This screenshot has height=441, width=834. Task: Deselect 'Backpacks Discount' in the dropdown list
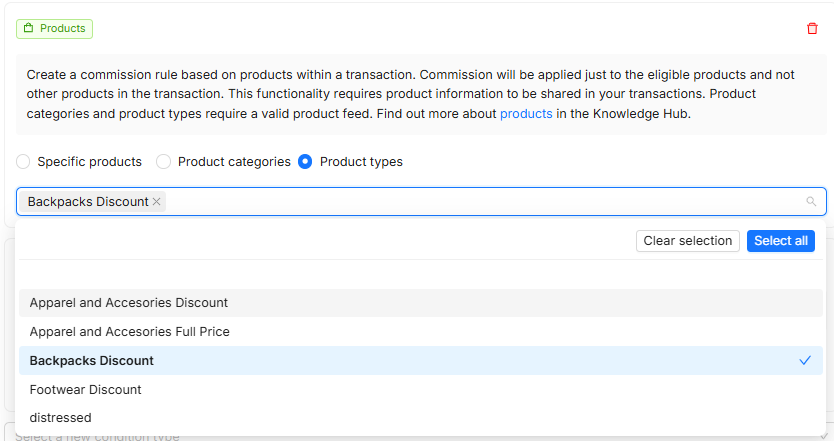pyautogui.click(x=92, y=361)
